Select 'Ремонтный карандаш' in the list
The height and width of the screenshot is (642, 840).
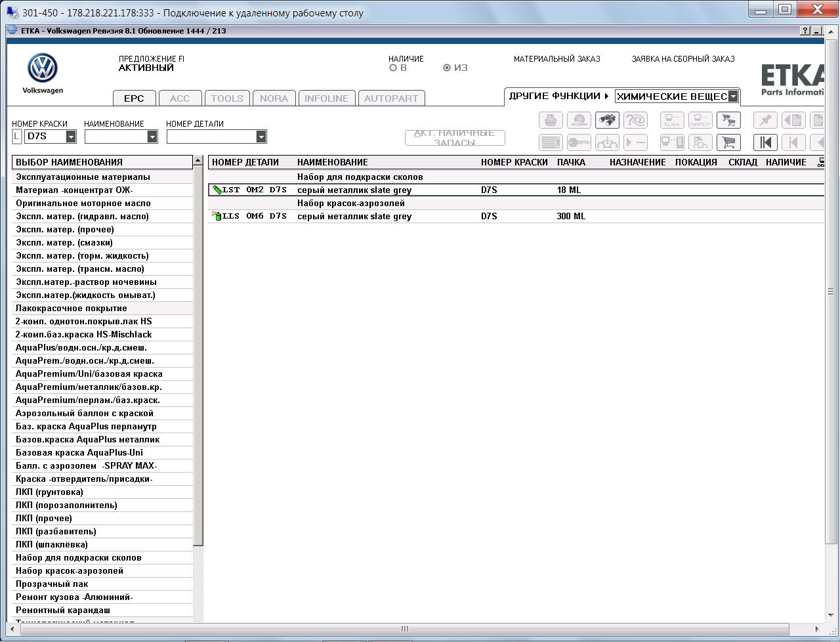(103, 610)
